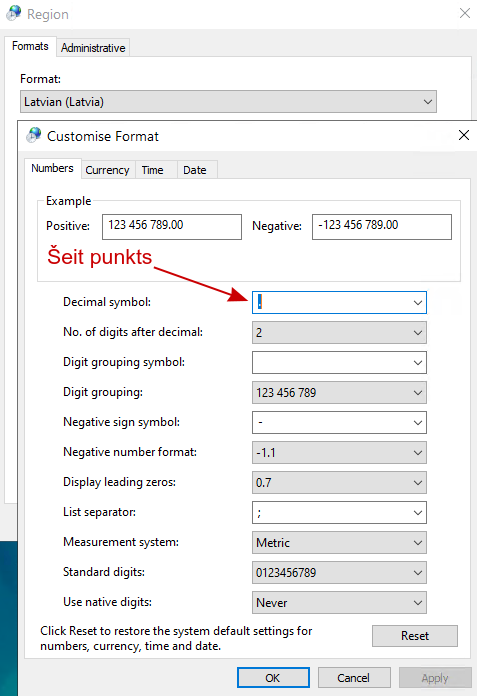Select the Numbers tab
477x696 pixels.
point(52,168)
